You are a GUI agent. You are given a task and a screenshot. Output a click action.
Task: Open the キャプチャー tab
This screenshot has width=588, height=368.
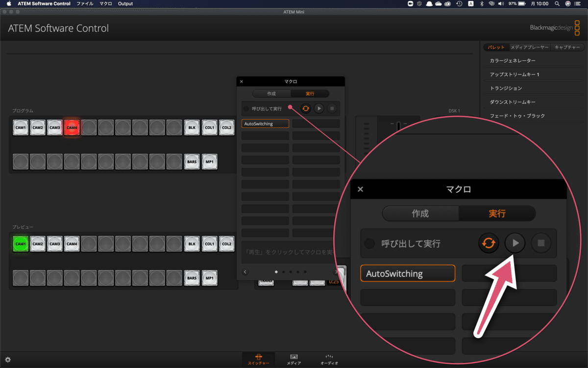tap(567, 48)
